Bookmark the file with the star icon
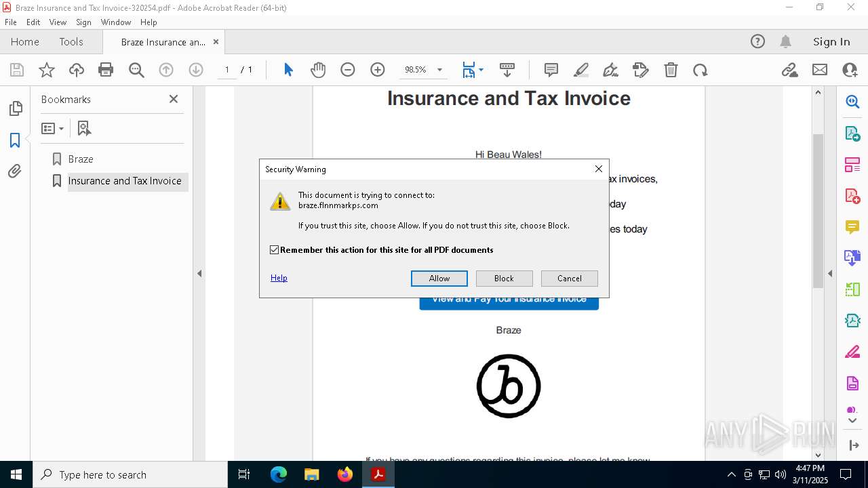 (47, 70)
